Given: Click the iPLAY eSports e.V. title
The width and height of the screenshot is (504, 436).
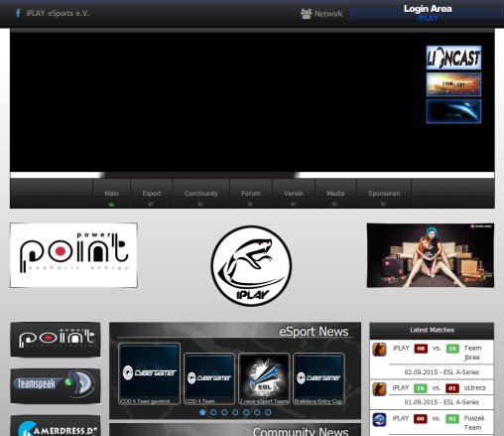Looking at the screenshot, I should 58,13.
